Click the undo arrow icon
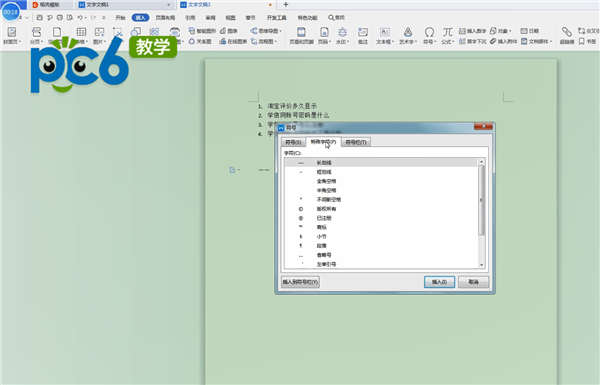This screenshot has width=600, height=385. point(80,18)
